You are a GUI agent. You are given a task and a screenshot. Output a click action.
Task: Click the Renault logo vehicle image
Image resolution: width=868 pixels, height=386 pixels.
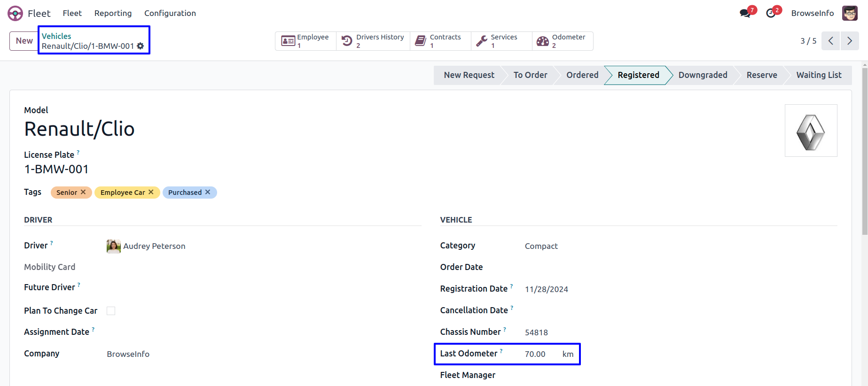click(811, 131)
